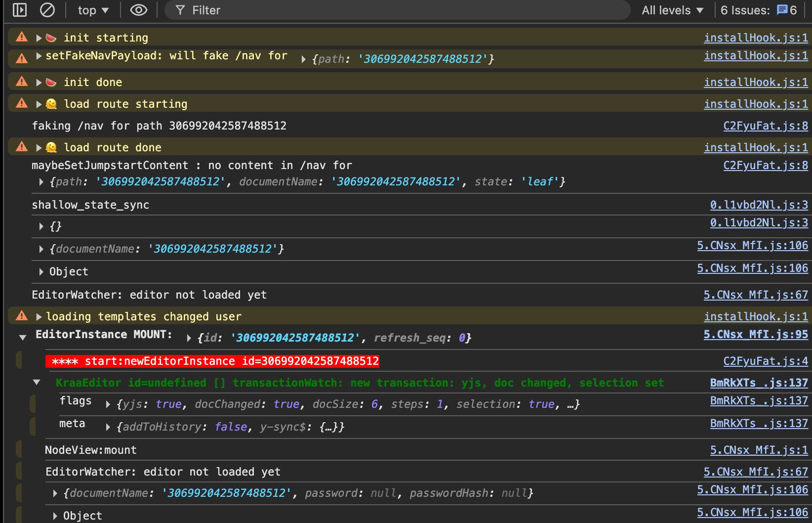Expand the 'load route done' warning entry
This screenshot has height=523, width=812.
click(x=39, y=148)
